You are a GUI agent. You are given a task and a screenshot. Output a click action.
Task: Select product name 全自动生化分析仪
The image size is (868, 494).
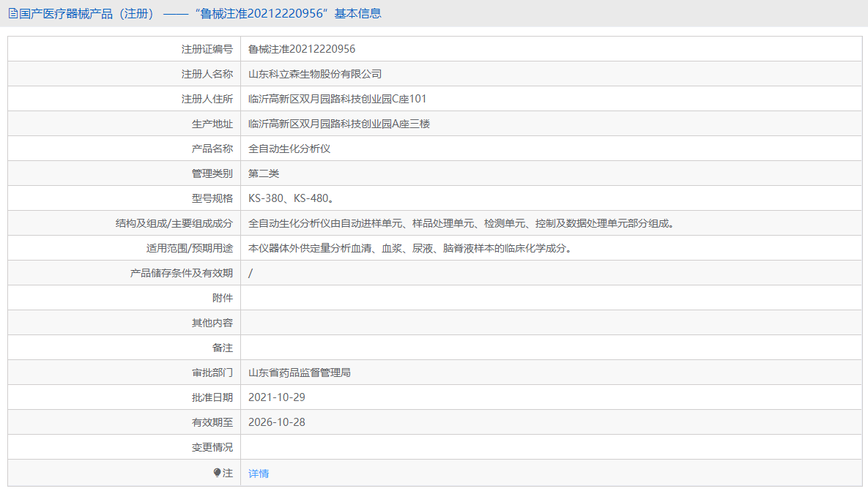pos(289,149)
